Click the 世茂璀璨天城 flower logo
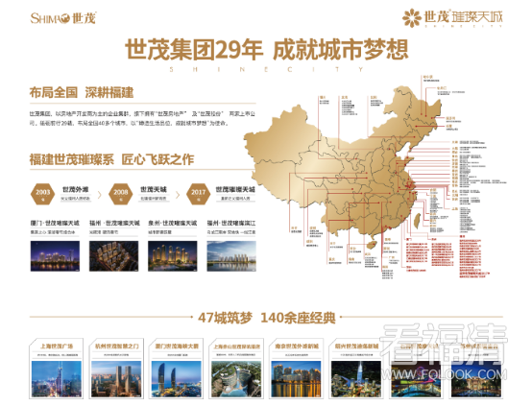This screenshot has width=532, height=406. pyautogui.click(x=452, y=17)
